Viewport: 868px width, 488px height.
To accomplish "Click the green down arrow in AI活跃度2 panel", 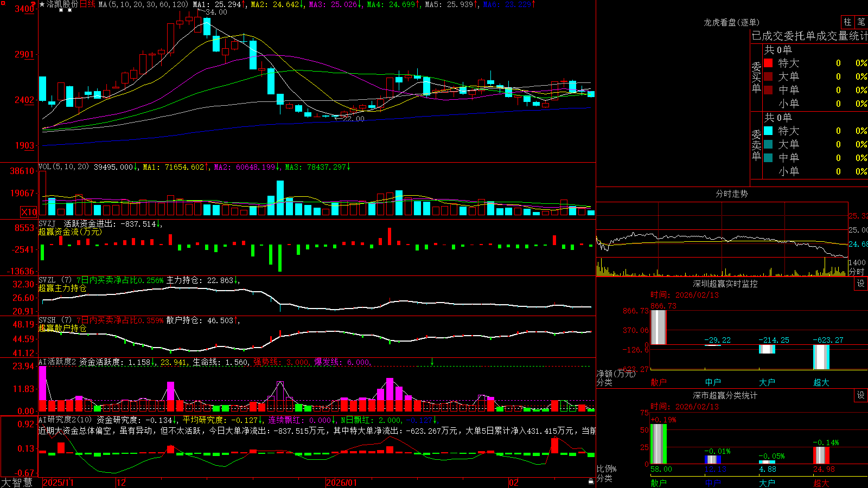I will coord(432,362).
